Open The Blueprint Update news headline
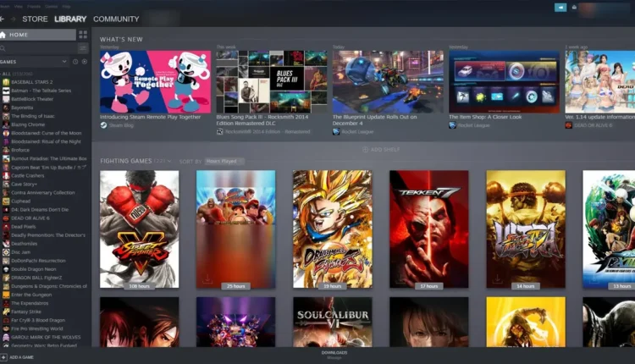The width and height of the screenshot is (635, 364). coord(374,120)
